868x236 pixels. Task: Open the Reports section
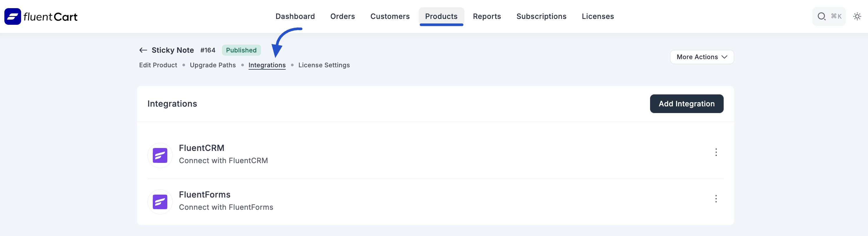(x=487, y=16)
